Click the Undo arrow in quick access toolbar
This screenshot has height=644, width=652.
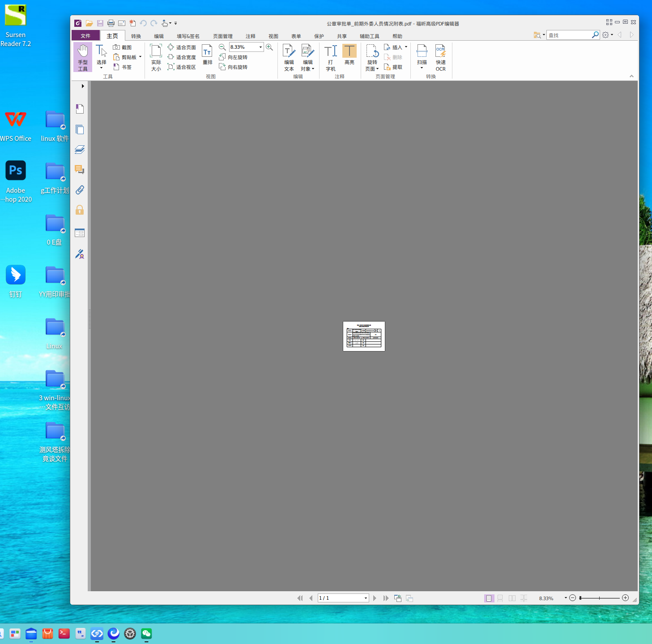(143, 23)
